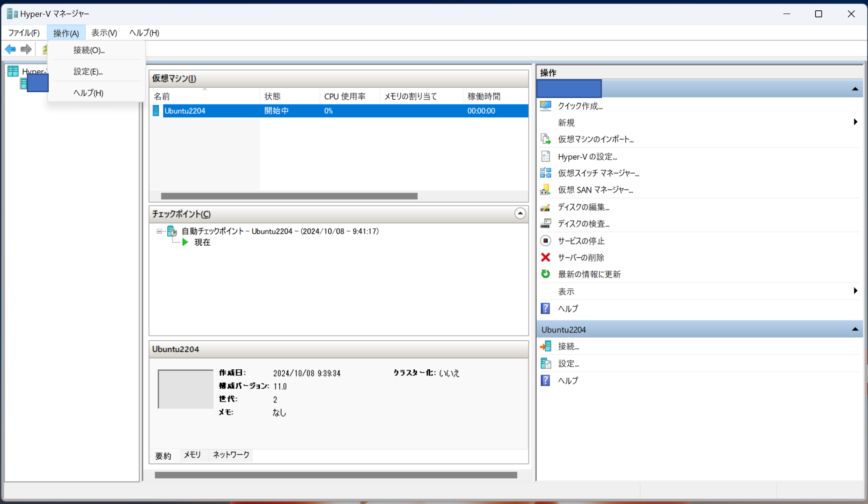
Task: Click the Edit Disk icon
Action: pyautogui.click(x=546, y=207)
